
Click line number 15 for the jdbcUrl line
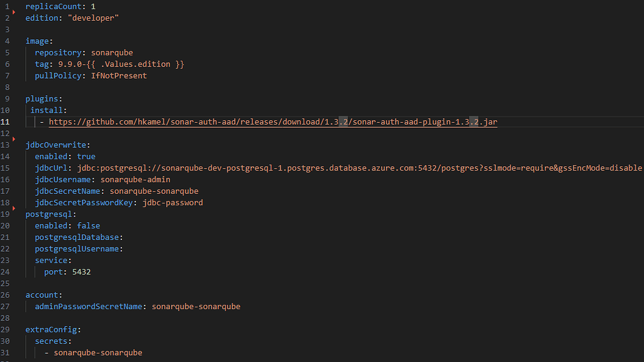[5, 168]
